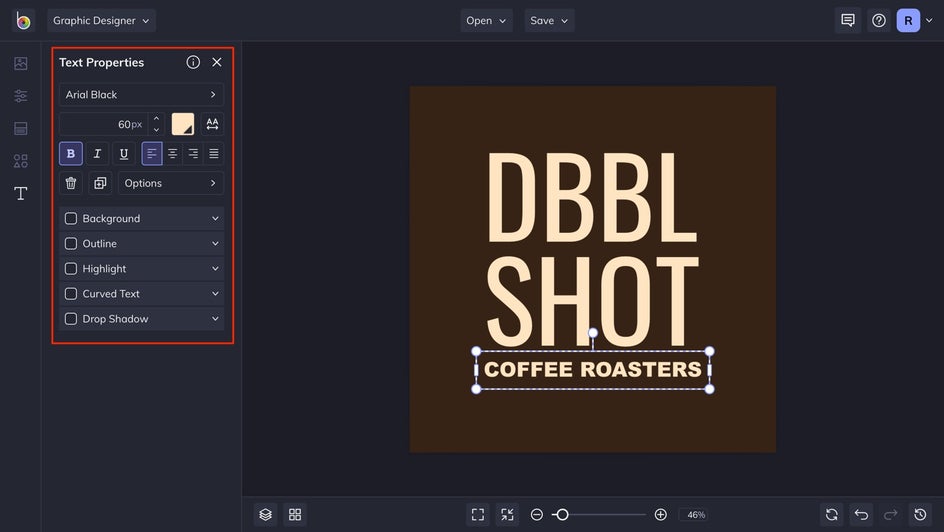Close the Text Properties panel

217,62
